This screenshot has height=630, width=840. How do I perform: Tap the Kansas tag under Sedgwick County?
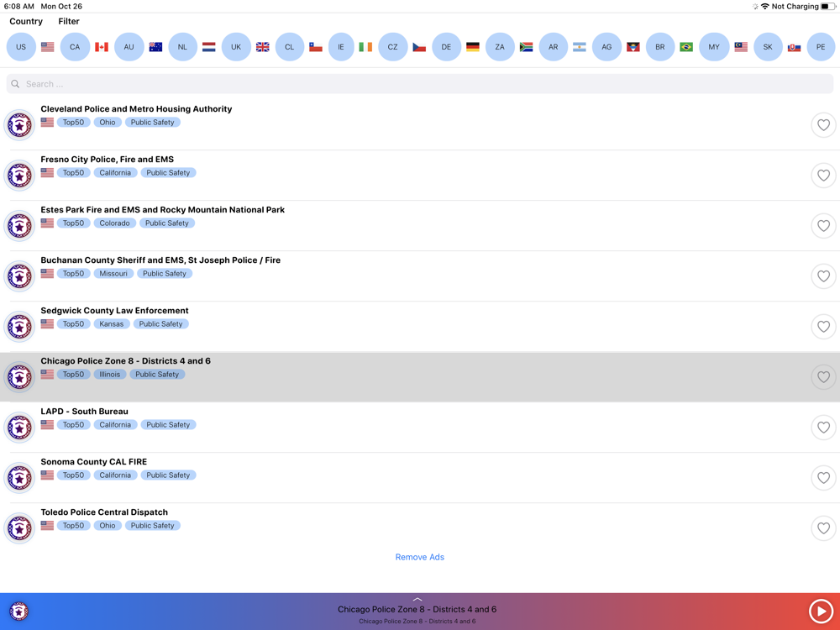coord(111,323)
